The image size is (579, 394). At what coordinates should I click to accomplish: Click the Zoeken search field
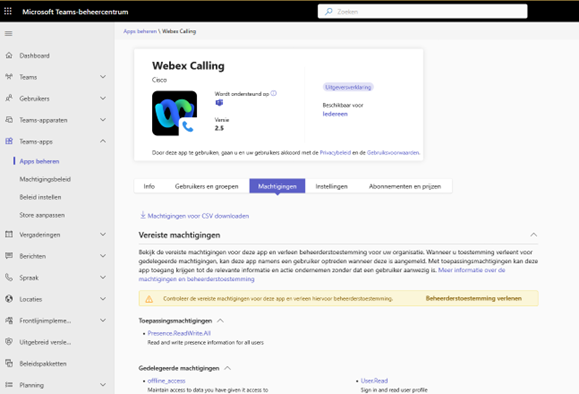(x=422, y=11)
